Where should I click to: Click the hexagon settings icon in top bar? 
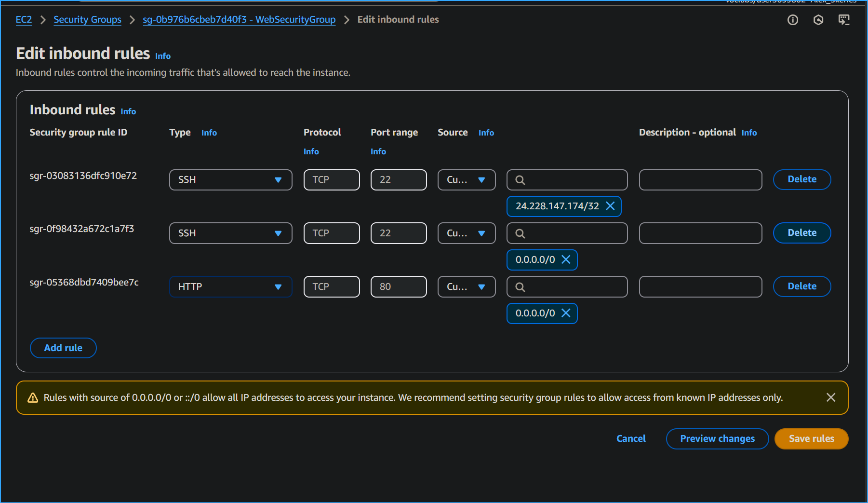818,20
